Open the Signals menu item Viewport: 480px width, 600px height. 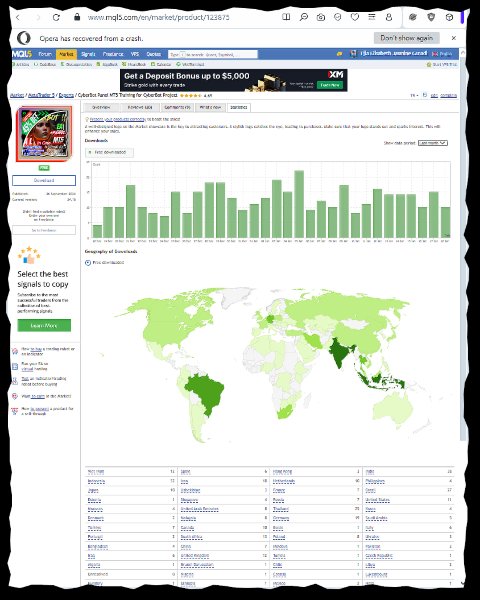click(x=88, y=54)
